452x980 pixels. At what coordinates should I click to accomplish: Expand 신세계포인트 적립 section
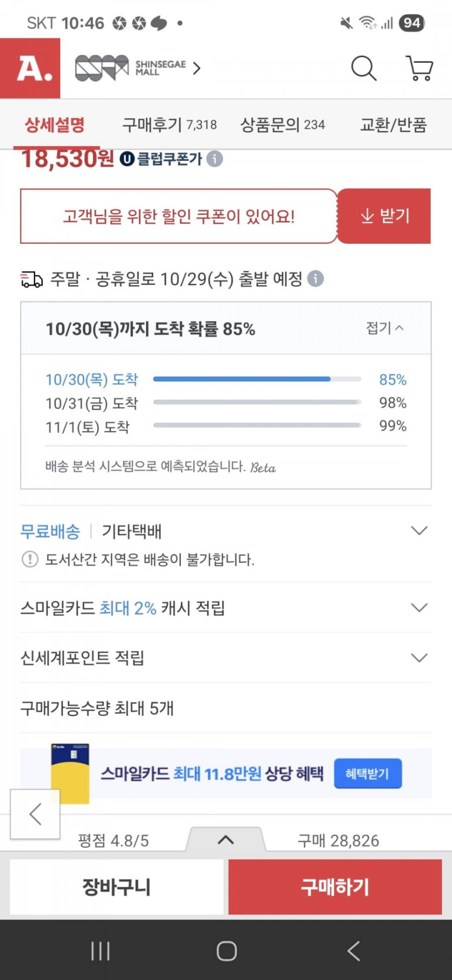tap(419, 658)
